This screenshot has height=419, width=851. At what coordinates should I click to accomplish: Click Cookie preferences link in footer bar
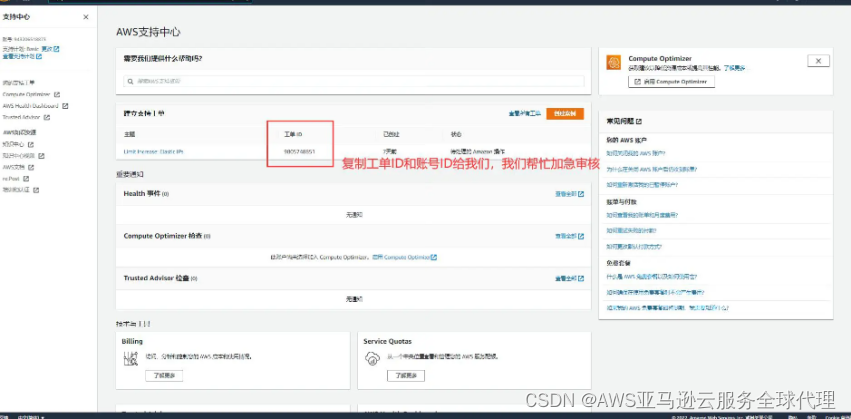pos(837,417)
